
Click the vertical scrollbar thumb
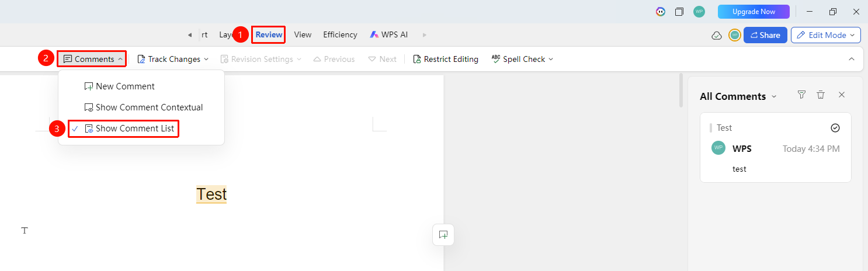(x=680, y=90)
